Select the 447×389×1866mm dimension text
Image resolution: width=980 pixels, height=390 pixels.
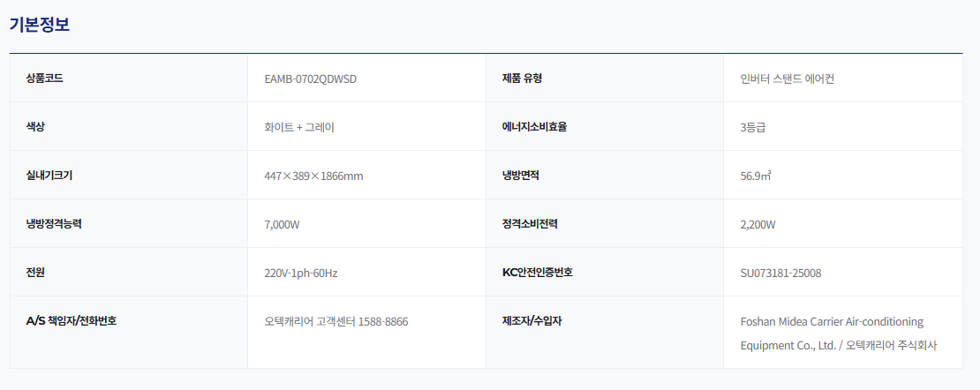point(313,176)
